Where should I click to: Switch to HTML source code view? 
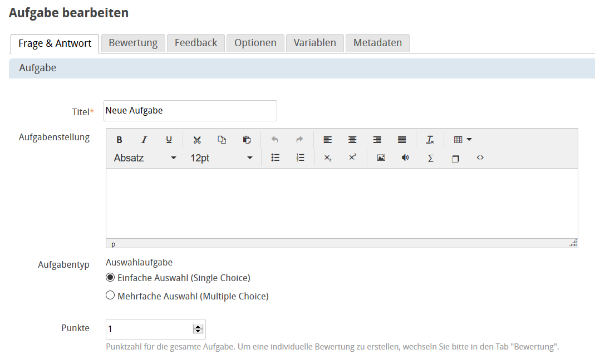click(x=480, y=158)
